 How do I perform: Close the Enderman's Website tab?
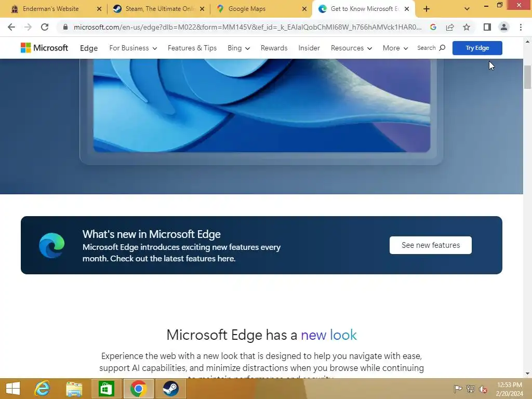tap(99, 9)
